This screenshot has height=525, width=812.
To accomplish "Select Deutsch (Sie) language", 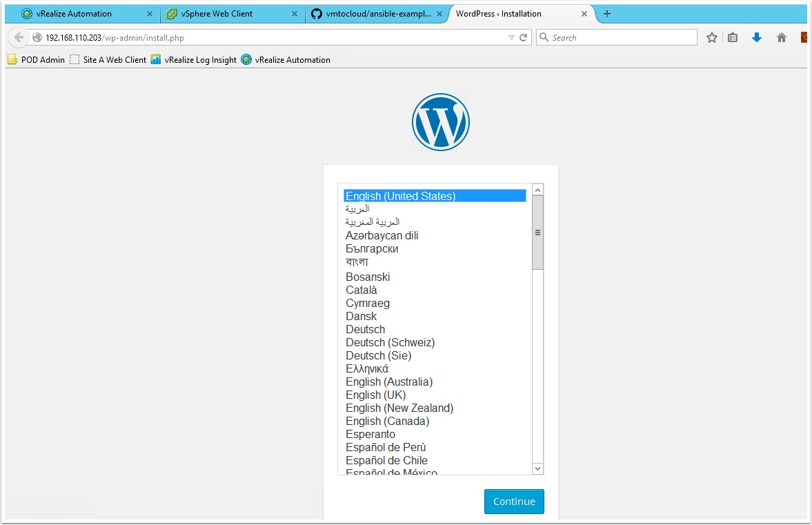I will pos(435,356).
